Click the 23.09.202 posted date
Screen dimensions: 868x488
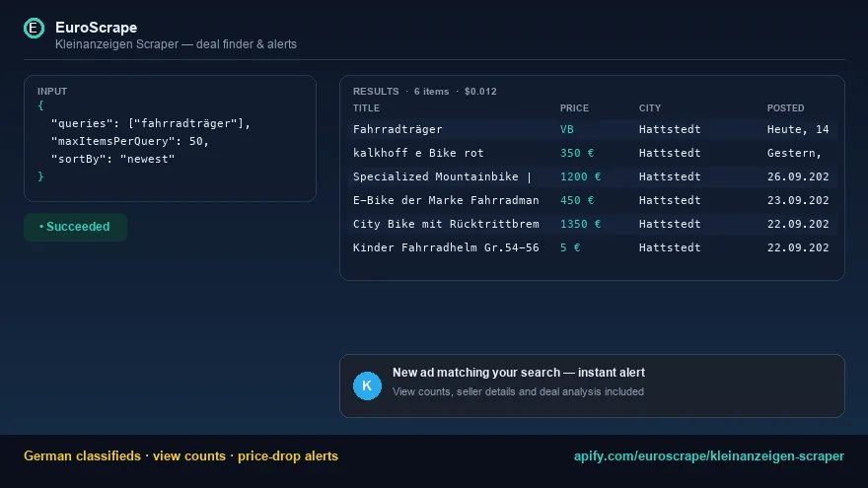pyautogui.click(x=798, y=200)
